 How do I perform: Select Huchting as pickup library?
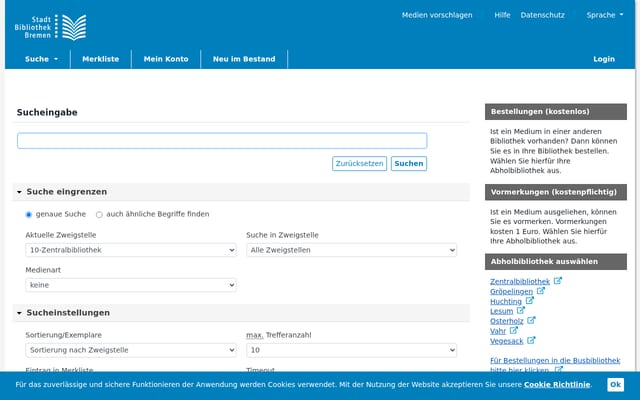pos(506,302)
